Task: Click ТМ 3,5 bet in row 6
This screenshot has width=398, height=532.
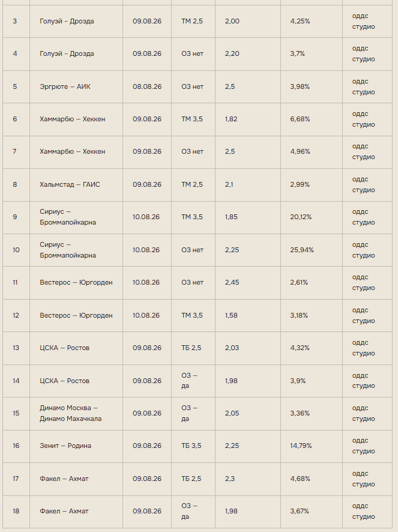Action: (191, 119)
